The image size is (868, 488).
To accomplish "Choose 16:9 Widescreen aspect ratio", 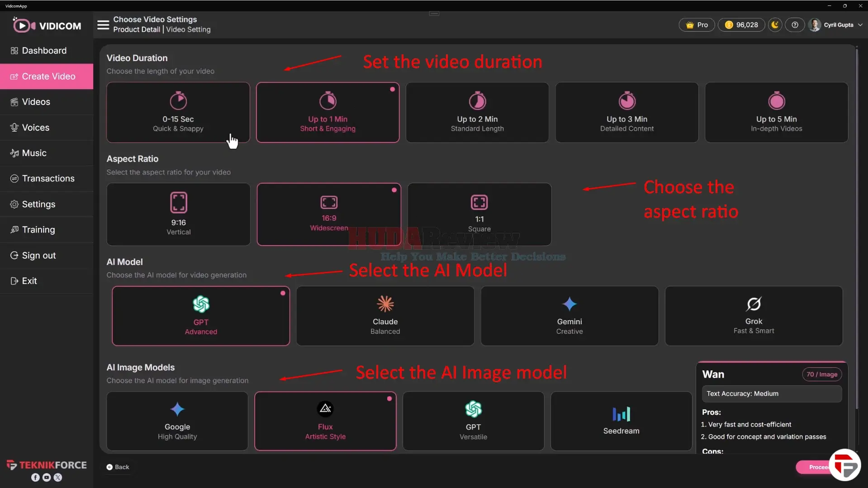I will pyautogui.click(x=329, y=214).
